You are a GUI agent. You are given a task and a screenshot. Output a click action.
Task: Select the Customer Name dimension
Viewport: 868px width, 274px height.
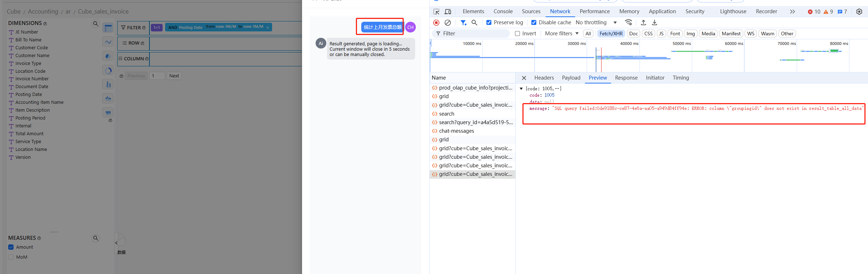[x=32, y=56]
